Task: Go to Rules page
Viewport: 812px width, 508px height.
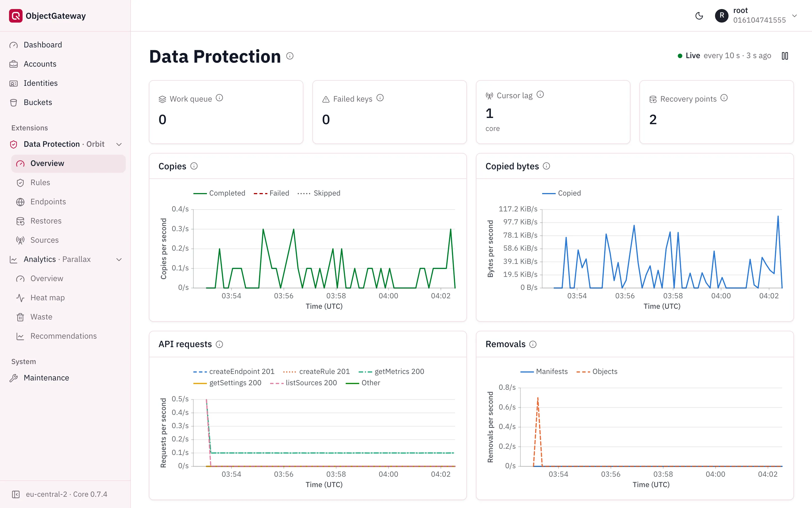Action: (69, 182)
